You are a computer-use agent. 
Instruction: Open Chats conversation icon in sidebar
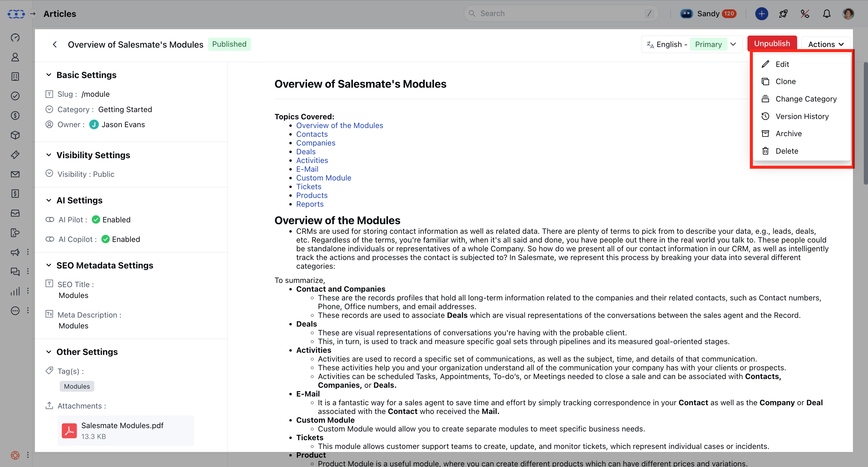click(15, 271)
